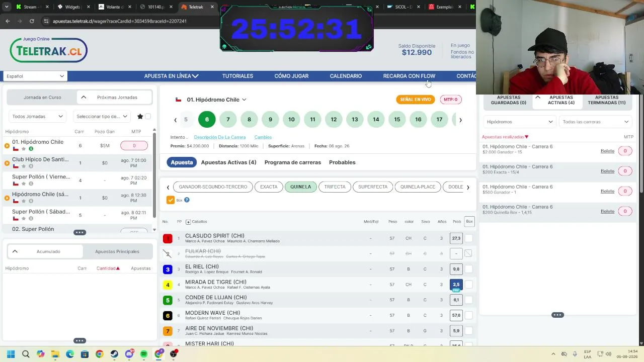The image size is (644, 362).
Task: Click the plus icon next to Caballos
Action: [188, 222]
